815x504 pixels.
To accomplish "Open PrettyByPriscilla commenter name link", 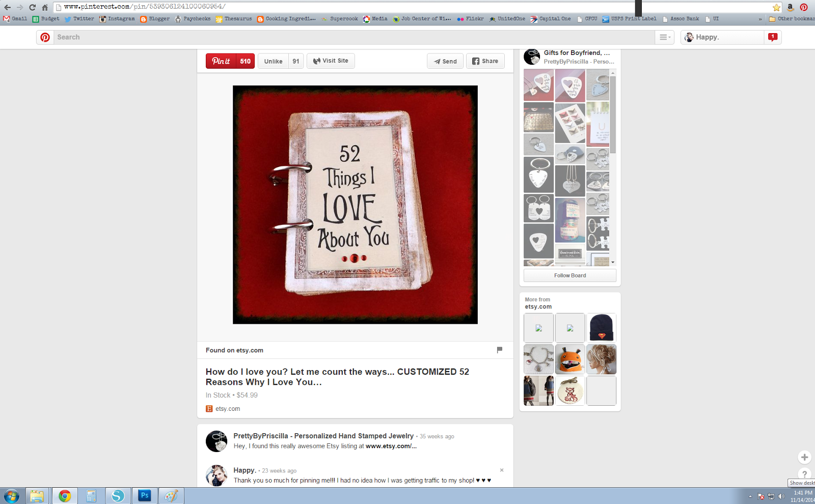I will 323,436.
